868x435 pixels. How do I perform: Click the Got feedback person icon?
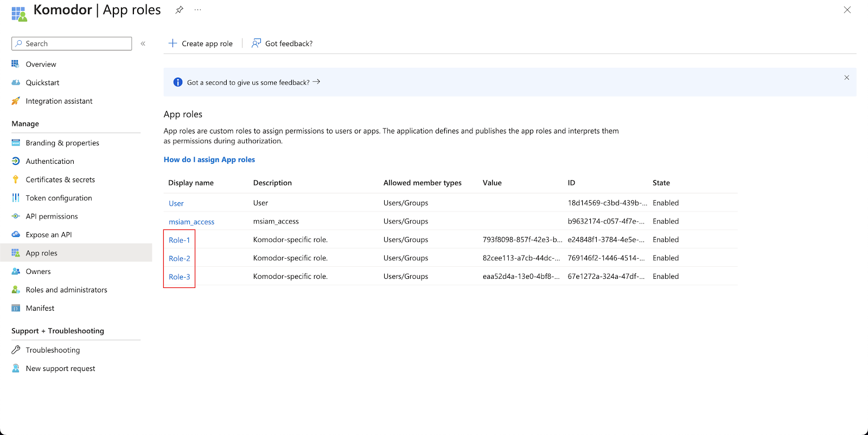click(x=256, y=43)
